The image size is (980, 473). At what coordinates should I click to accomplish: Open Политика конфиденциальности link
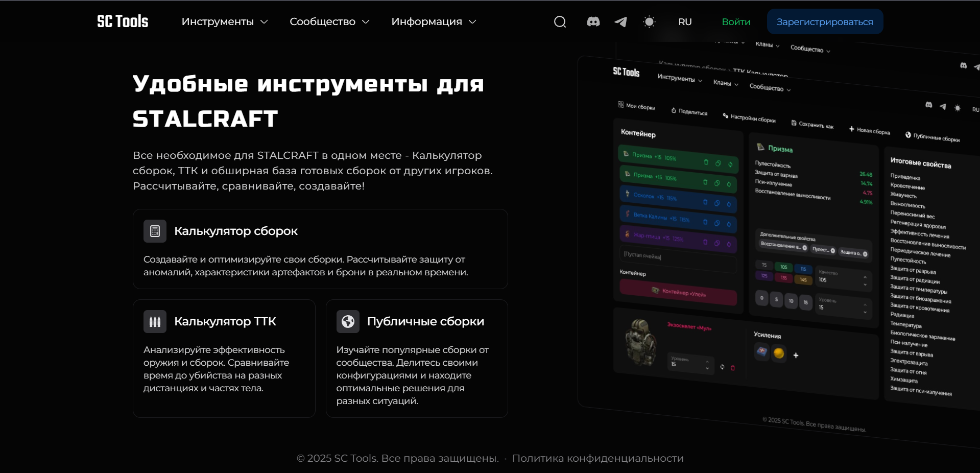coord(597,458)
